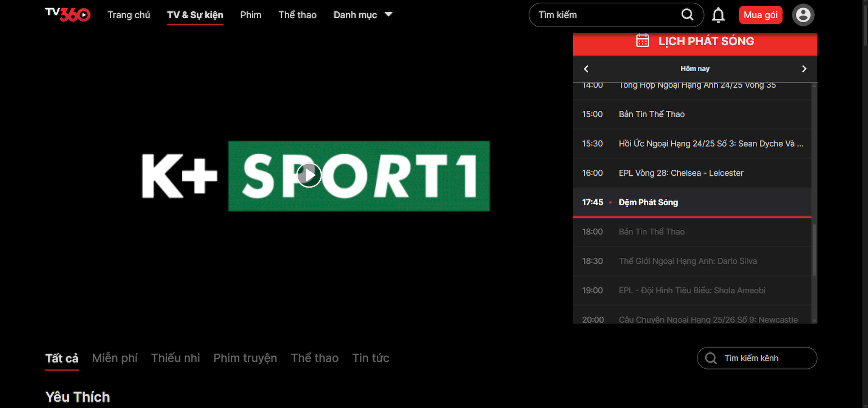Click the Hôm nay date label
Image resolution: width=868 pixels, height=408 pixels.
(x=695, y=69)
